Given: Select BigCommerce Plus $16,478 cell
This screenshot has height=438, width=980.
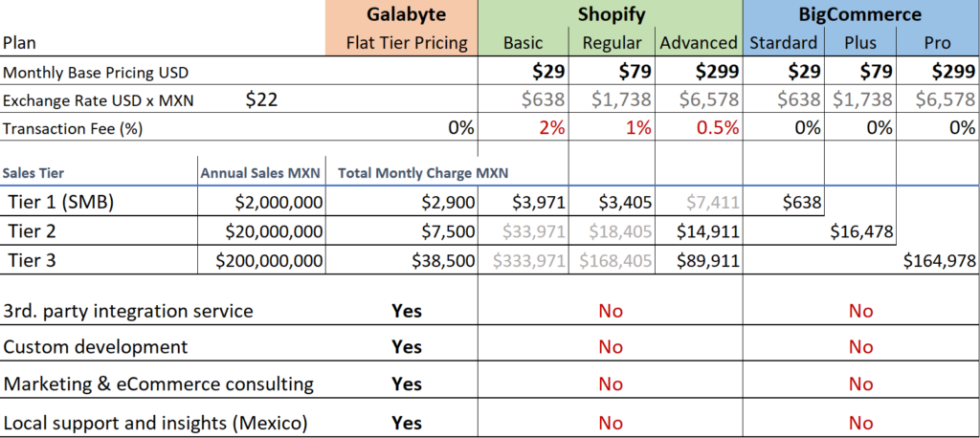Looking at the screenshot, I should [861, 231].
